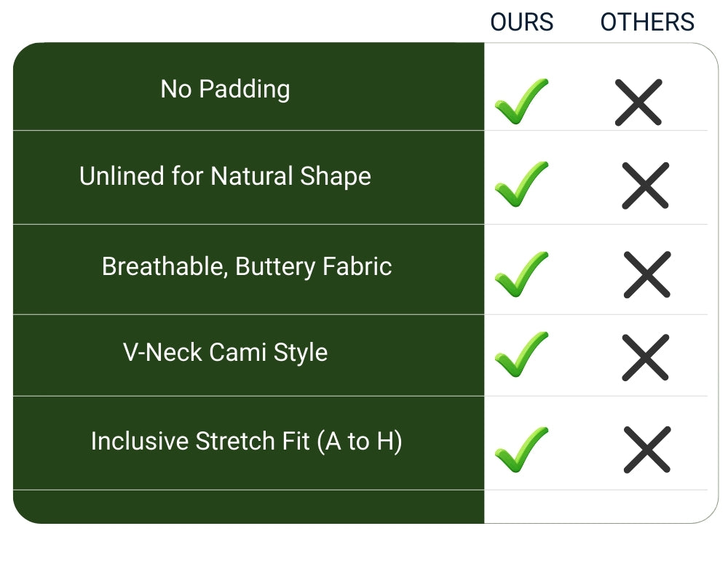Click the Breathable, Buttery Fabric label
This screenshot has width=728, height=582.
(247, 267)
